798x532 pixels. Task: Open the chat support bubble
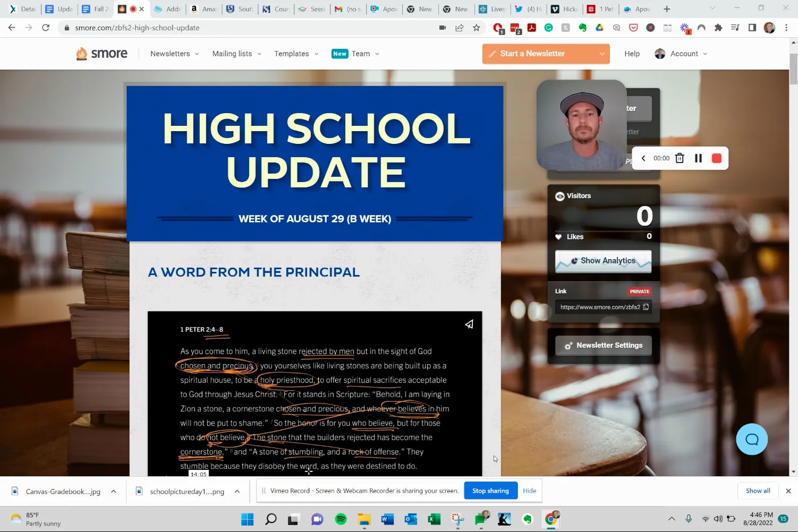[x=752, y=439]
